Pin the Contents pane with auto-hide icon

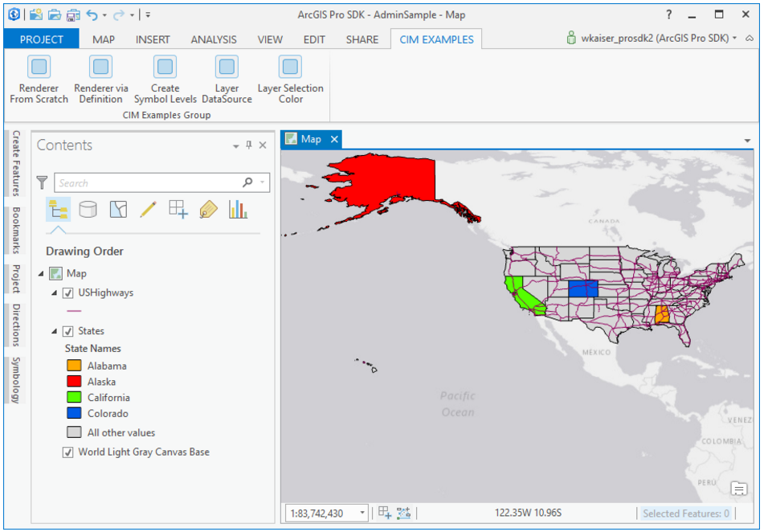click(x=249, y=145)
